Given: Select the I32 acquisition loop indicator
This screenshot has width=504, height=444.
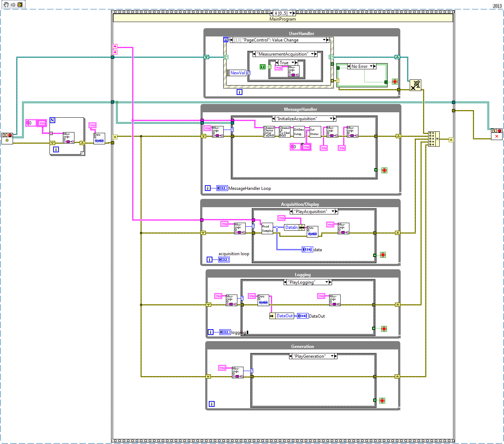Looking at the screenshot, I should click(x=224, y=260).
